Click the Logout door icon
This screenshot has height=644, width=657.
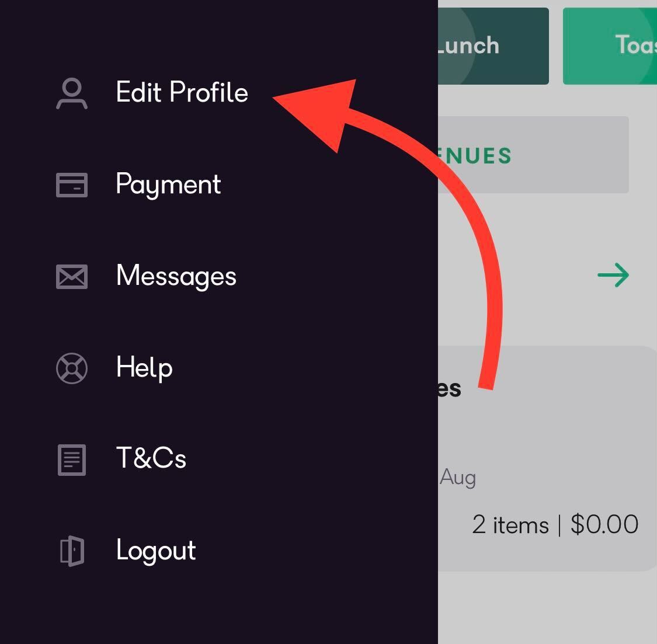(72, 551)
